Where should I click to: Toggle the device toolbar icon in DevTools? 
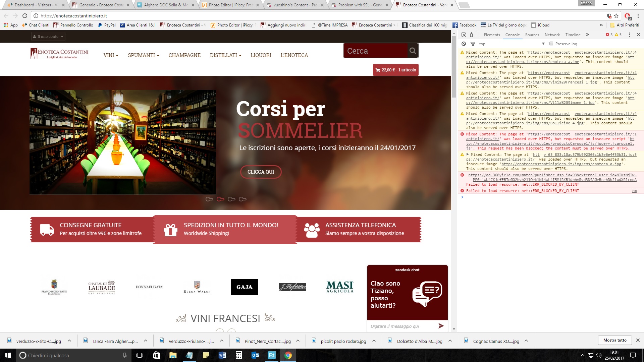[473, 35]
